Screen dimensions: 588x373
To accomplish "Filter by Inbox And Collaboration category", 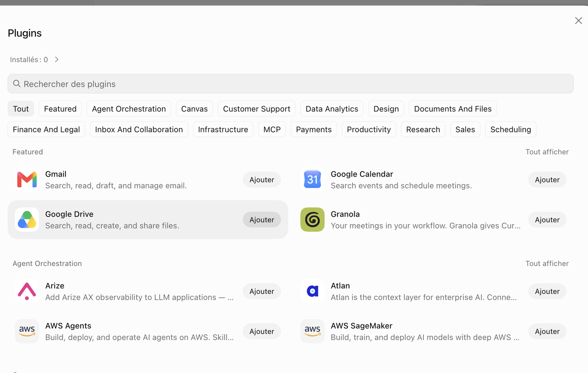I will 139,129.
